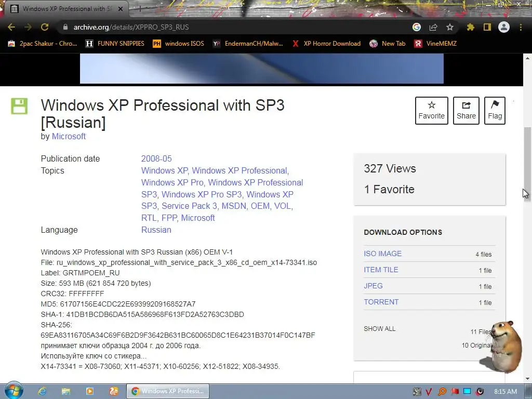
Task: Go back with the browser back arrow
Action: [11, 27]
